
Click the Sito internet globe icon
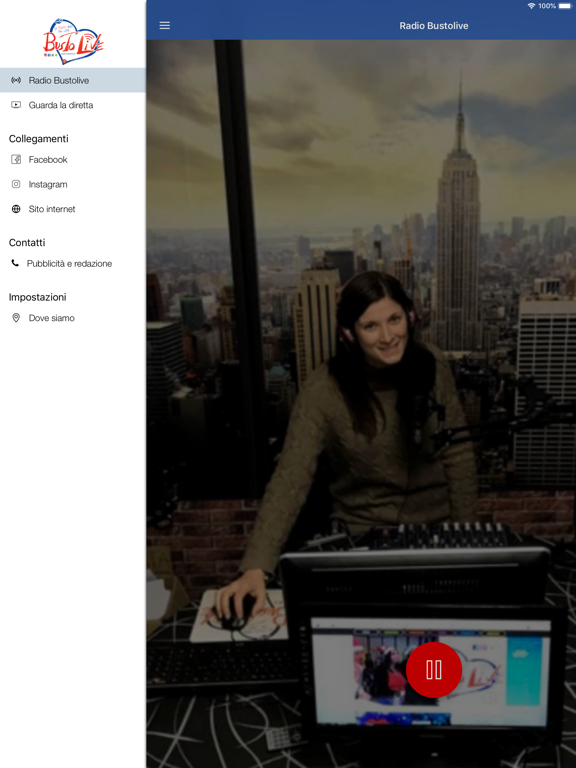[x=16, y=209]
